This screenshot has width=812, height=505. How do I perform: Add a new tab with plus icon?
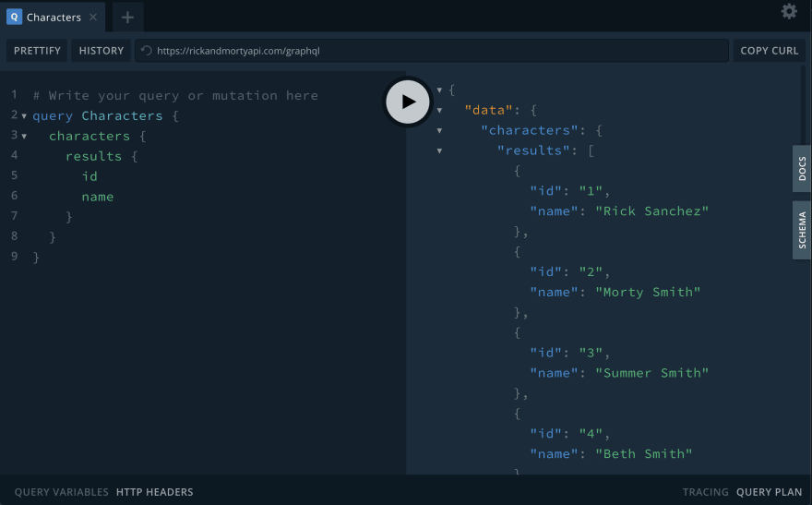tap(127, 18)
